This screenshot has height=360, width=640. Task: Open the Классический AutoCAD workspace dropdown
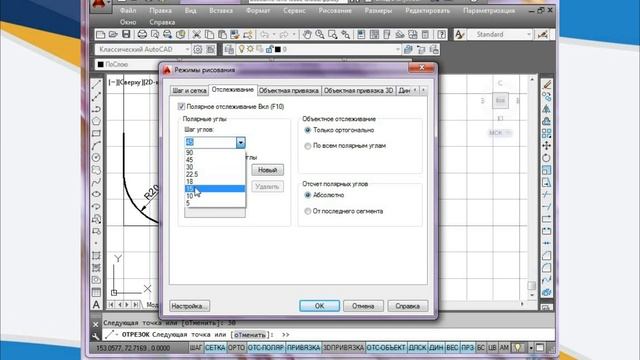[187, 49]
